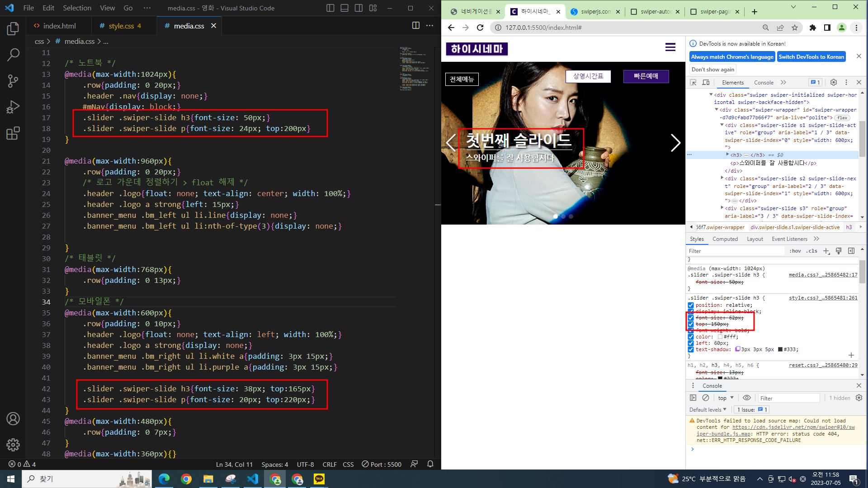
Task: Expand the h3 element in Elements tree
Action: click(727, 155)
